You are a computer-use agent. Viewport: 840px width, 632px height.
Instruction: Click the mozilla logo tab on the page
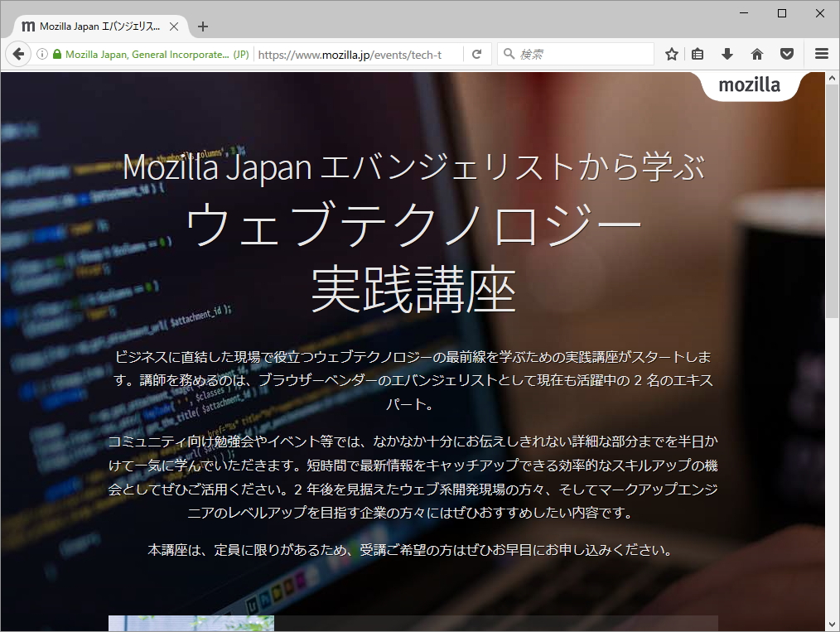coord(748,85)
